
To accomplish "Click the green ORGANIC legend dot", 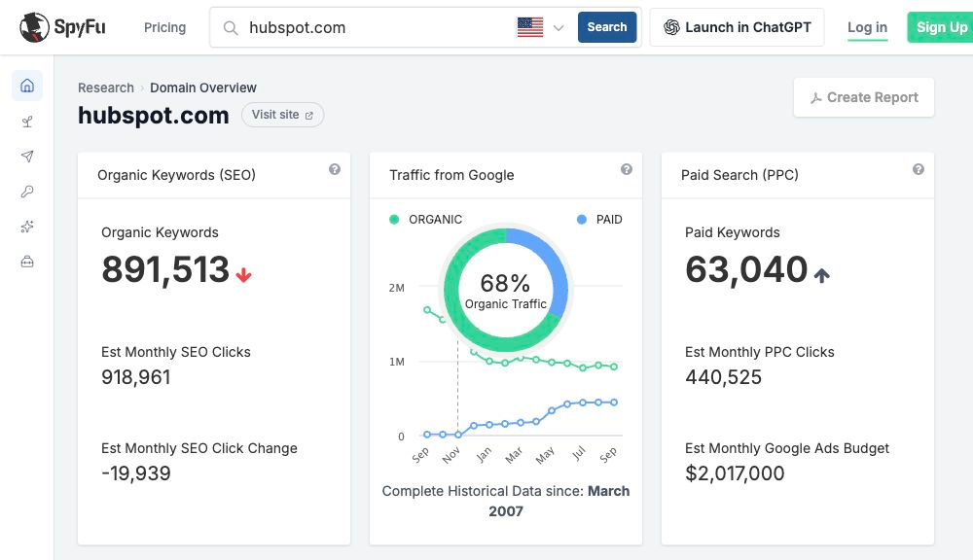I will click(394, 220).
